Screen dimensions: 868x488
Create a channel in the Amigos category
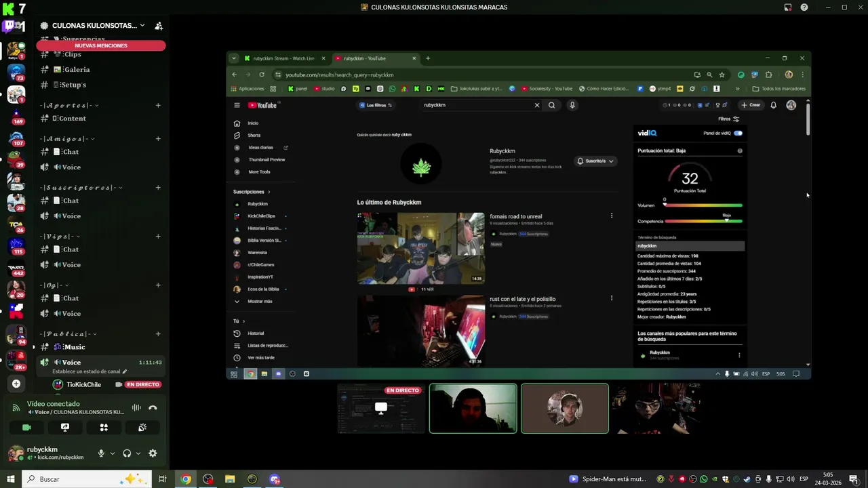click(158, 139)
